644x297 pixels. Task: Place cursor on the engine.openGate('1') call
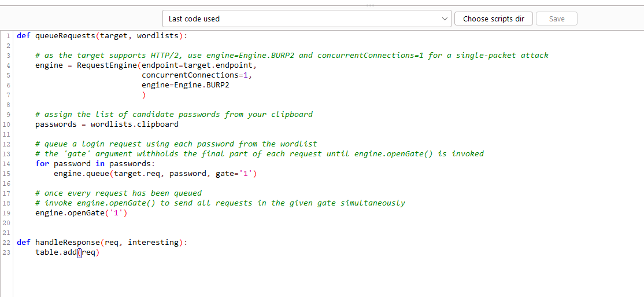(x=81, y=212)
